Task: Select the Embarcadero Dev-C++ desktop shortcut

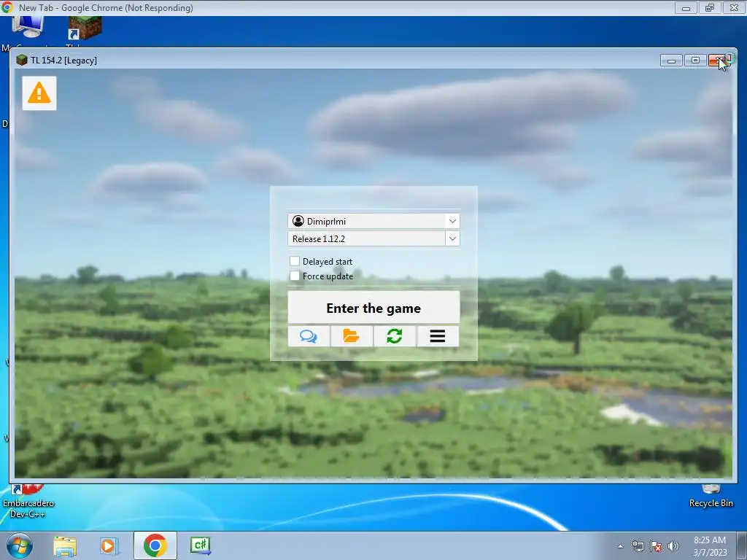Action: click(28, 502)
